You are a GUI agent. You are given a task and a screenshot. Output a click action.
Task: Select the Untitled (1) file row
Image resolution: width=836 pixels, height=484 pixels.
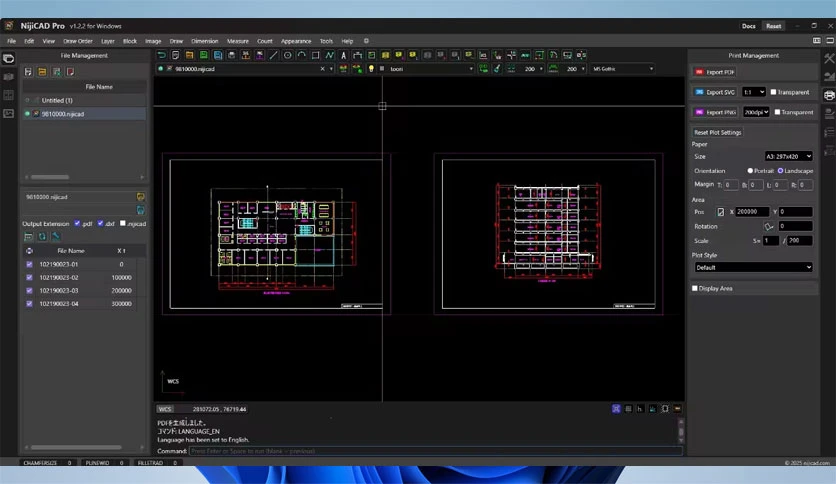pyautogui.click(x=84, y=100)
